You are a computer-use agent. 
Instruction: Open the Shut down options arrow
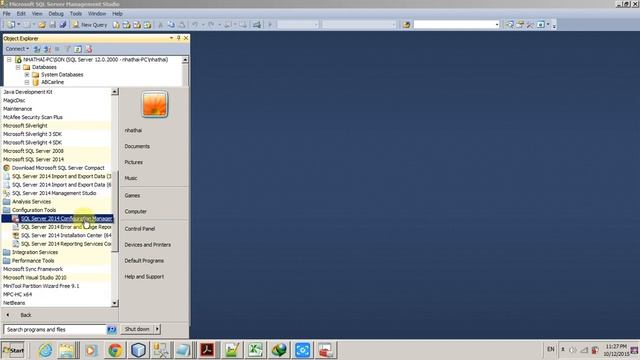pyautogui.click(x=157, y=329)
